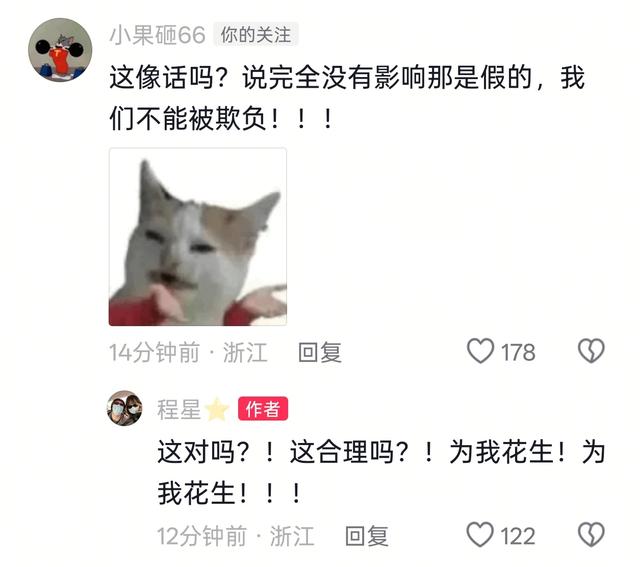Tap the red 作者 author badge
Image resolution: width=640 pixels, height=567 pixels.
tap(263, 409)
